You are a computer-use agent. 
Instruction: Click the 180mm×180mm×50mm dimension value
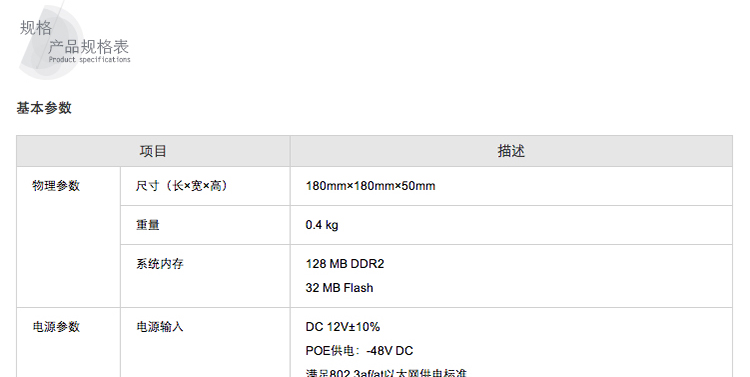[x=370, y=186]
